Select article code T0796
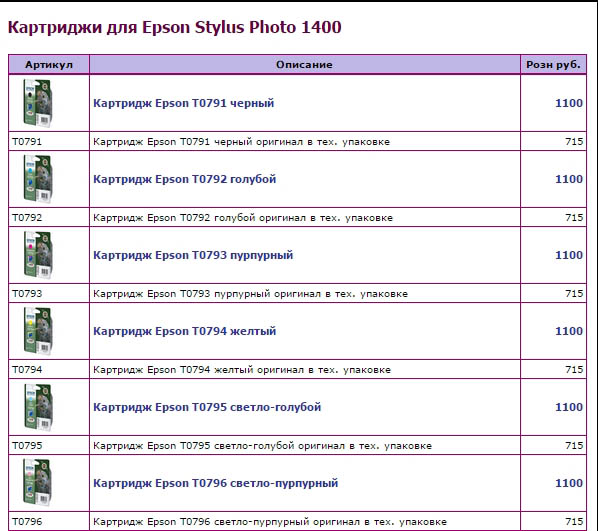Viewport: 598px width, 531px height. click(x=27, y=521)
